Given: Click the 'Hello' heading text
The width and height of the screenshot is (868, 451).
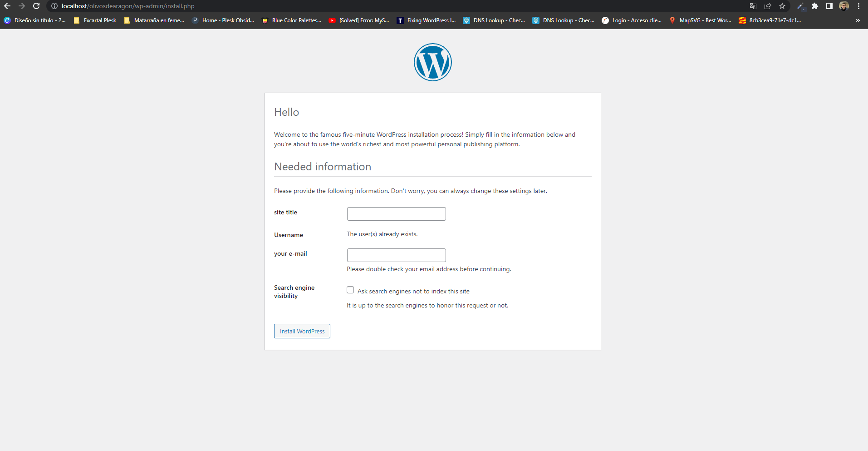Looking at the screenshot, I should pyautogui.click(x=286, y=112).
